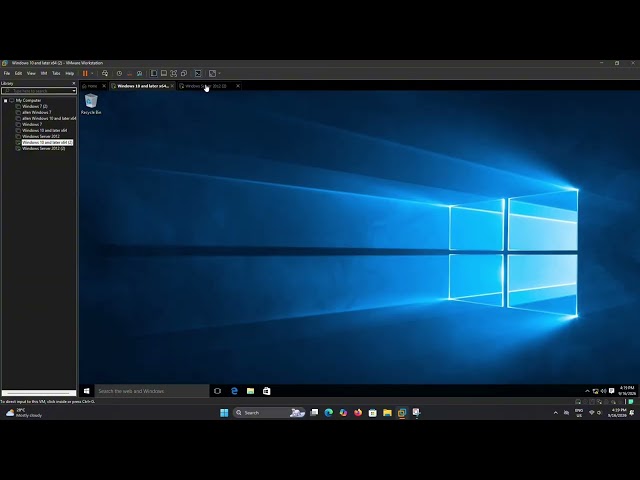Screen dimensions: 640x480
Task: Open Task View on the guest taskbar
Action: click(218, 391)
